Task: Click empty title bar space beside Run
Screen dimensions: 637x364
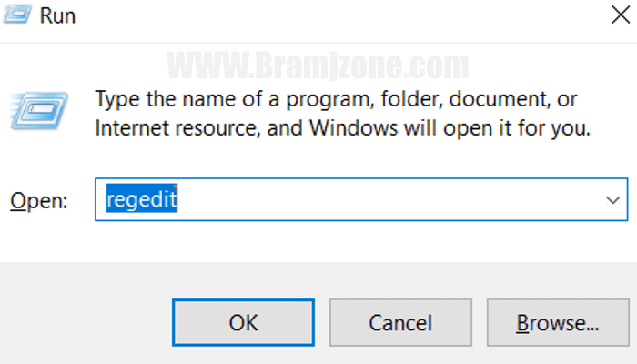Action: [x=341, y=16]
